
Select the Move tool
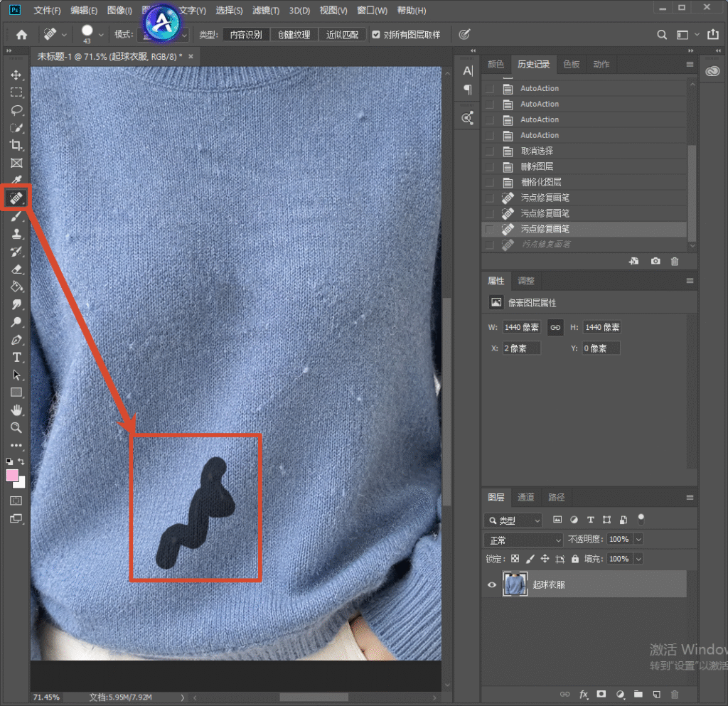click(16, 75)
